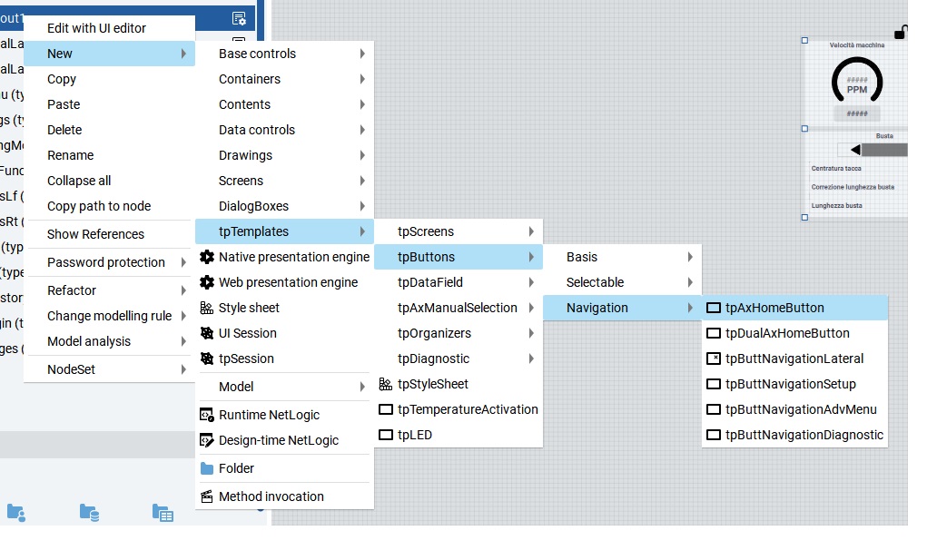Image resolution: width=927 pixels, height=560 pixels.
Task: Click the table folder icon at bottom
Action: pyautogui.click(x=163, y=513)
